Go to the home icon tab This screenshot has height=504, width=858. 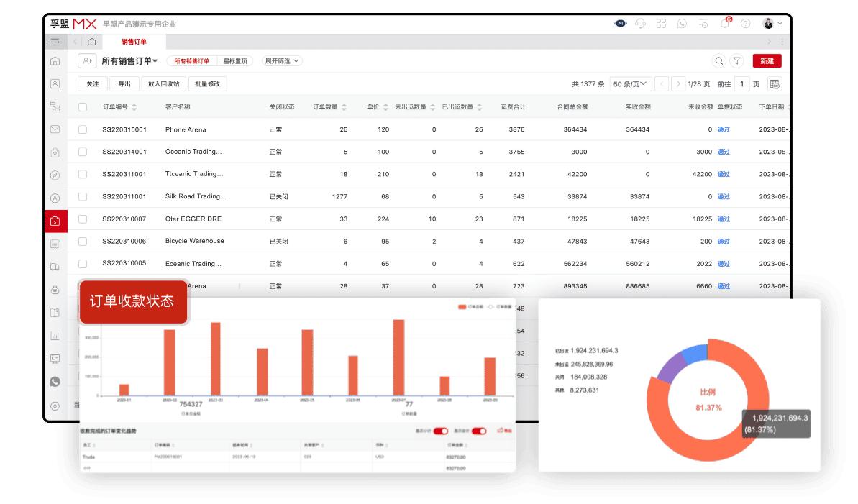[92, 42]
